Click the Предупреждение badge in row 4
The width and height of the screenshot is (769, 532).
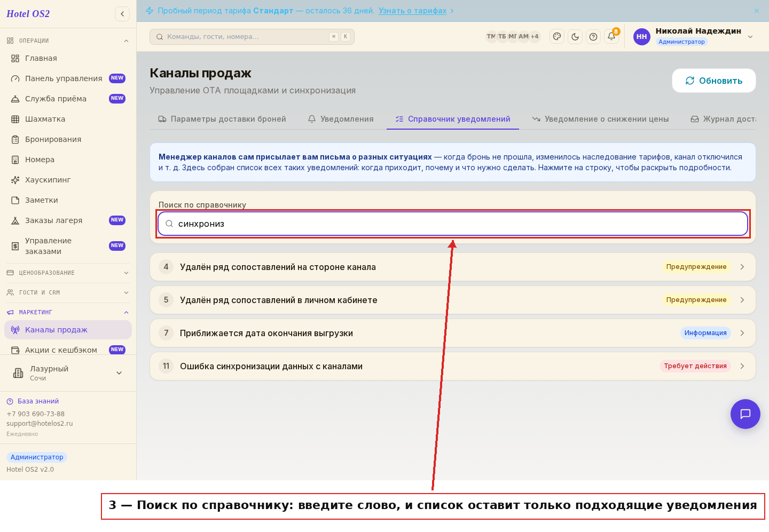696,267
